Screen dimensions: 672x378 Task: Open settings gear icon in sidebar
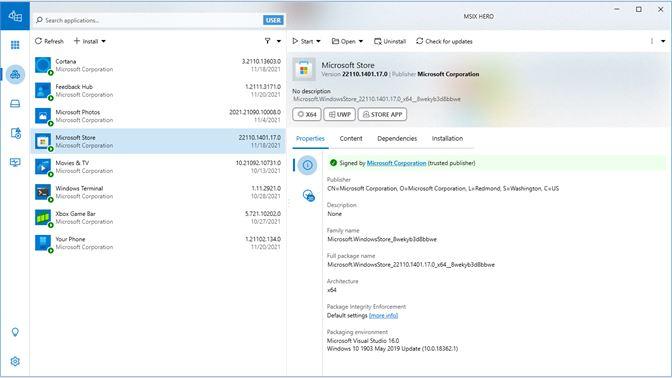click(x=15, y=362)
